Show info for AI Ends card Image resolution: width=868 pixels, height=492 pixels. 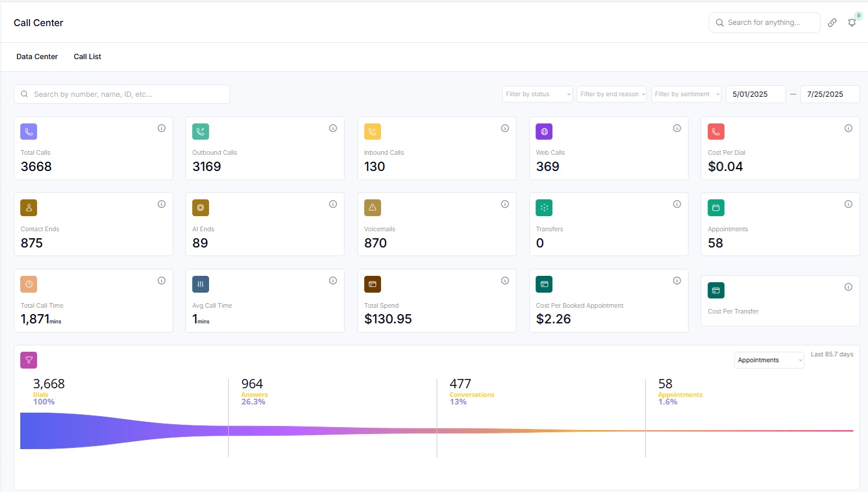(333, 204)
